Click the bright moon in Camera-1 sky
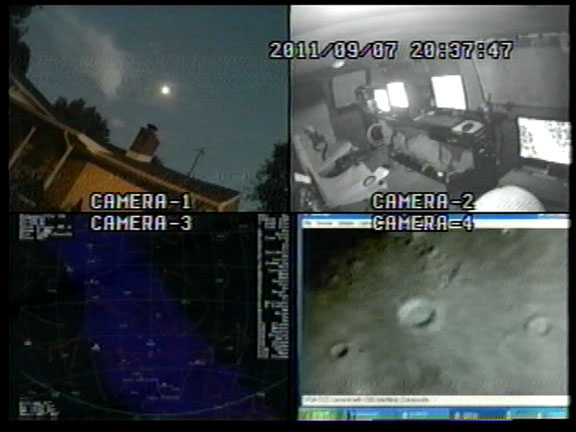This screenshot has width=576, height=432. point(165,90)
